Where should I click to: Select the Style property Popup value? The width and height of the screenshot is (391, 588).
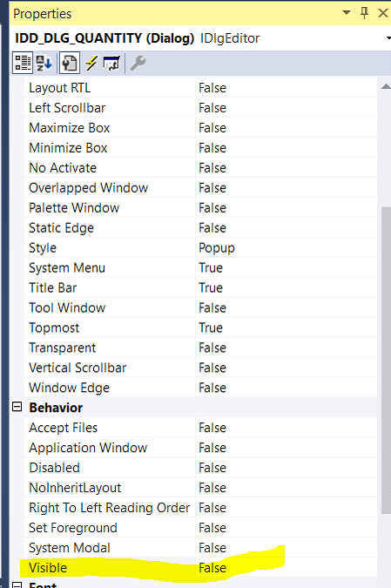click(286, 248)
